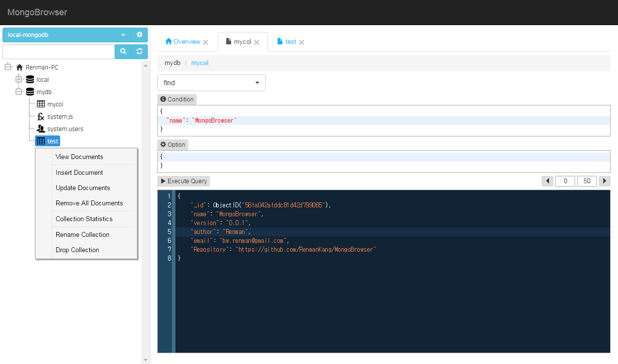
Task: Close the test tab
Action: pos(302,42)
